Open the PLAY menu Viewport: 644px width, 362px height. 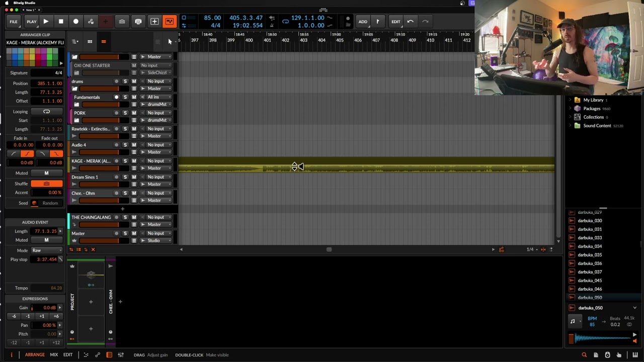[x=31, y=22]
